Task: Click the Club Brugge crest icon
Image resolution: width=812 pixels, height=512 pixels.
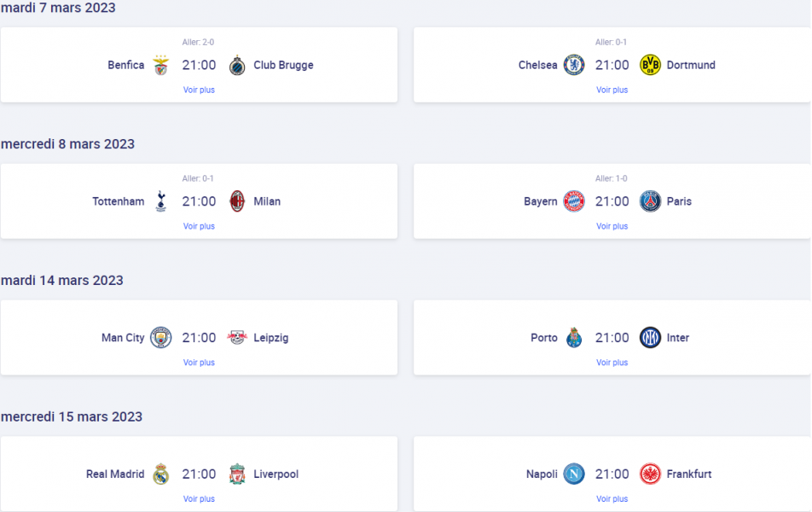Action: (x=237, y=66)
